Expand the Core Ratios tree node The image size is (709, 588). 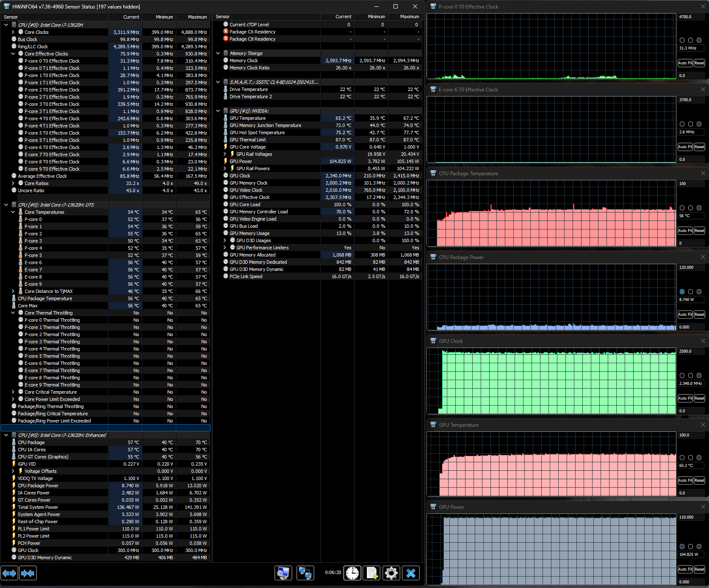click(x=13, y=183)
